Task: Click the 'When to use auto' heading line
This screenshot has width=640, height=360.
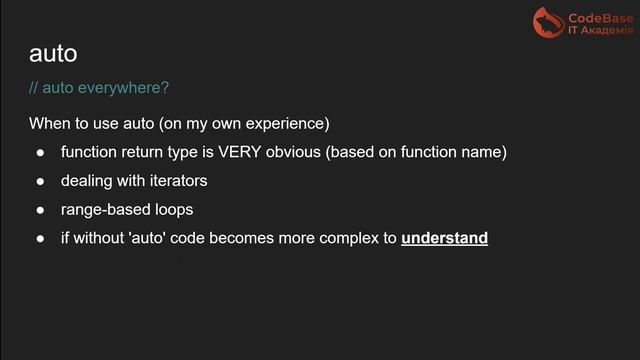Action: coord(179,123)
